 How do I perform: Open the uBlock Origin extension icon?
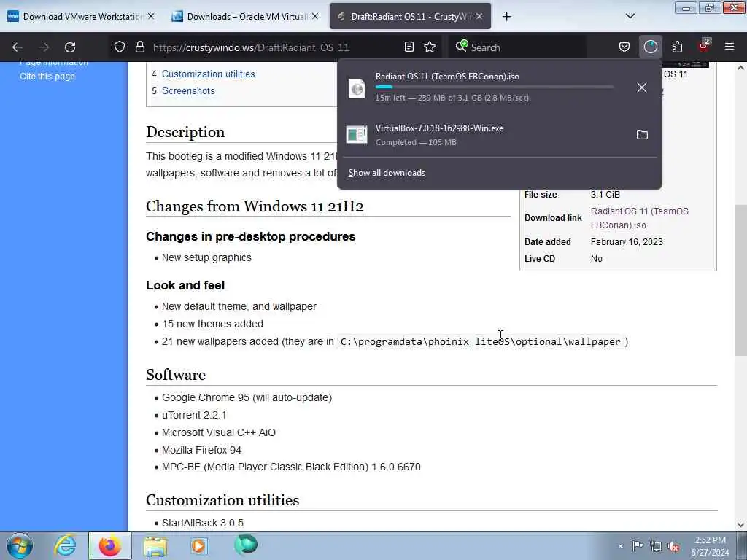(x=704, y=46)
